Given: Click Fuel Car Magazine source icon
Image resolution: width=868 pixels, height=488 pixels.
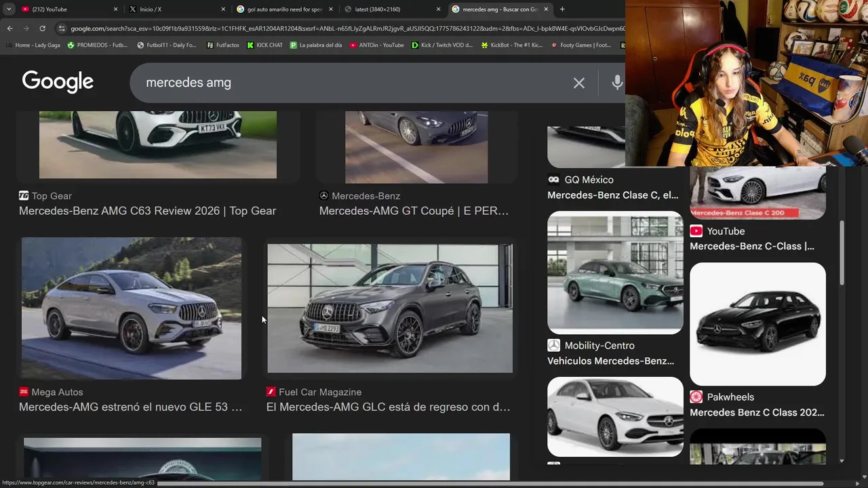Looking at the screenshot, I should point(271,392).
